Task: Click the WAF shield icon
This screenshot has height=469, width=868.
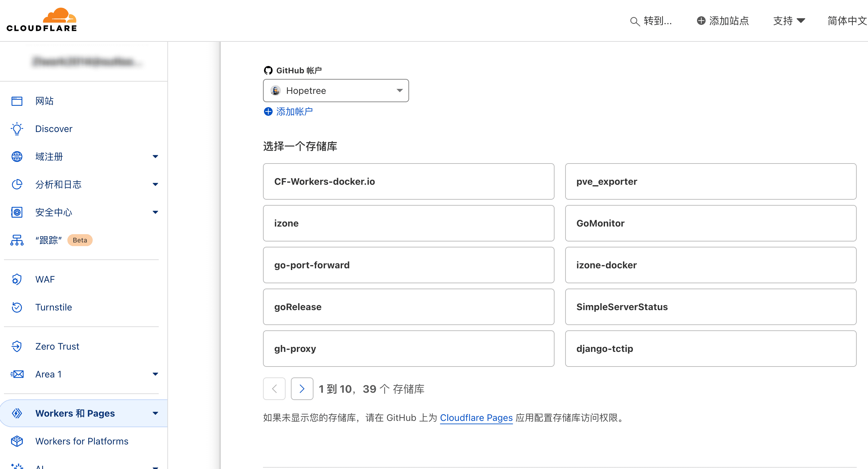Action: 17,279
